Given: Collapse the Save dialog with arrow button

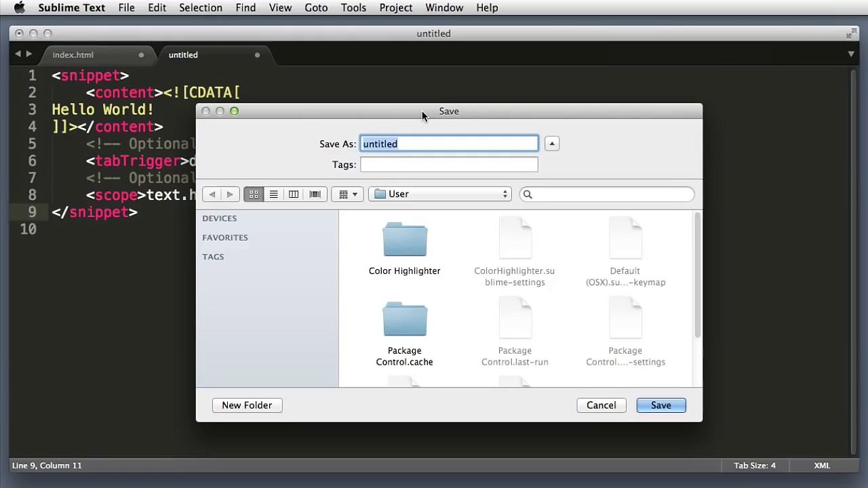Looking at the screenshot, I should pos(552,144).
